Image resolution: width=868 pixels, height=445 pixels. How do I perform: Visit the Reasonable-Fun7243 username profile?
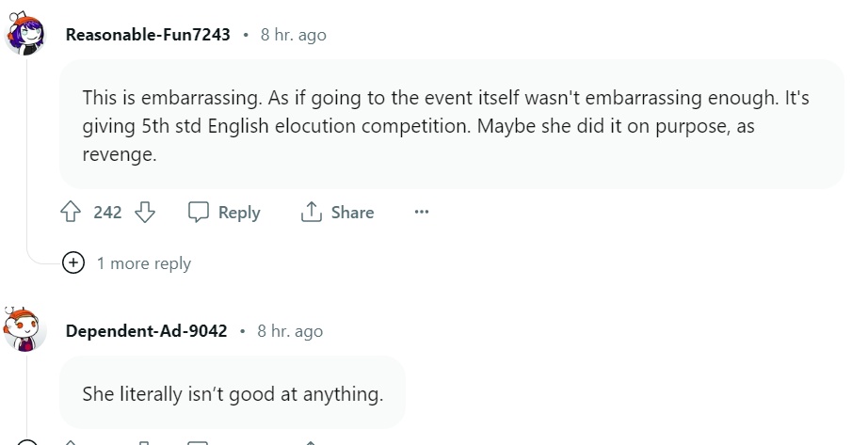(x=147, y=35)
